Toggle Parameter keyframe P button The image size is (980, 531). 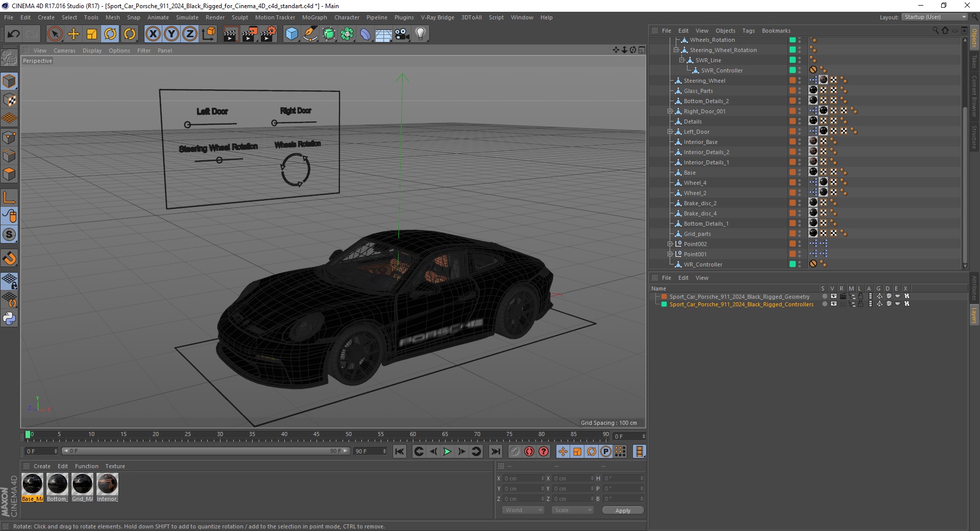tap(606, 451)
